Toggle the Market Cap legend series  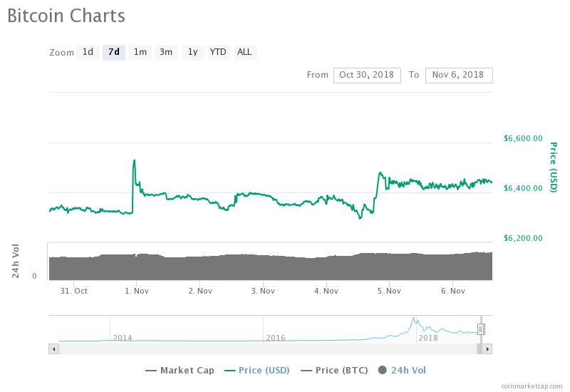180,371
